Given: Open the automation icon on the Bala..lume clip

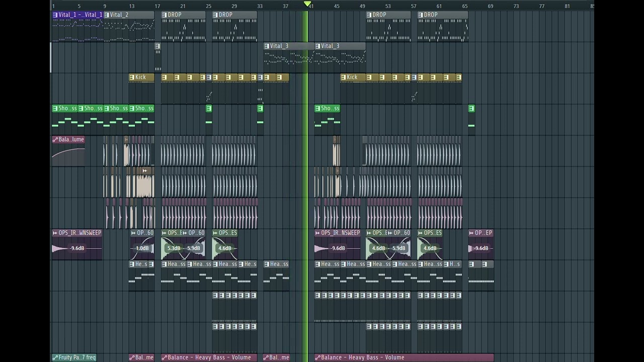Looking at the screenshot, I should (55, 139).
